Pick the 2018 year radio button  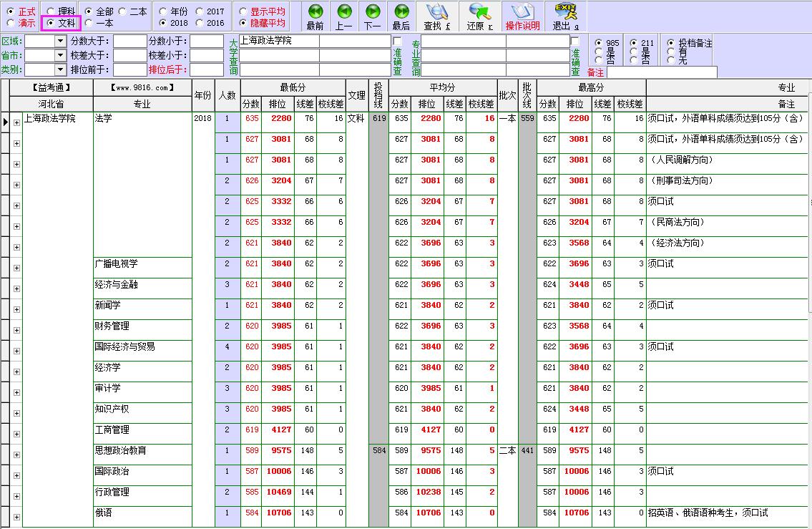(163, 23)
